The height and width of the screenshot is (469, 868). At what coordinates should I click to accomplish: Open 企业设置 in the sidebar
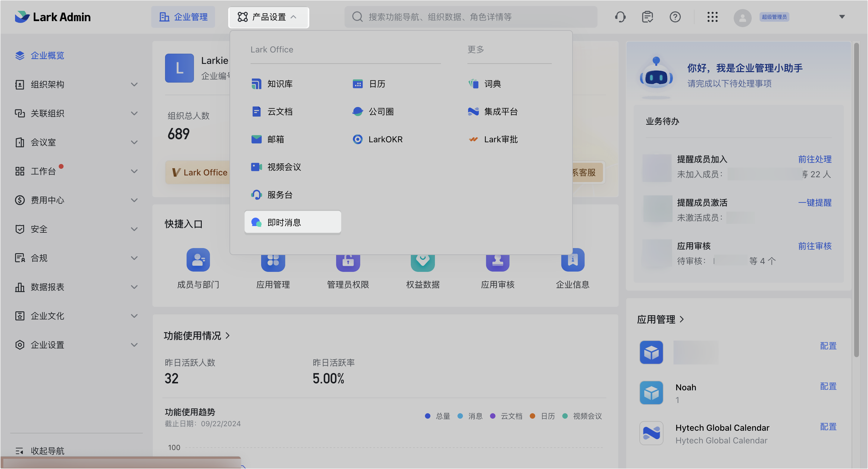click(x=76, y=345)
